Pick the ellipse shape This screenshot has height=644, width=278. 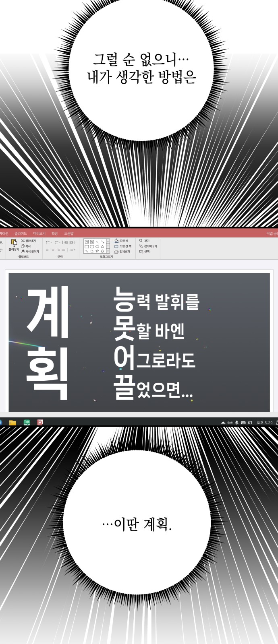[x=97, y=246]
